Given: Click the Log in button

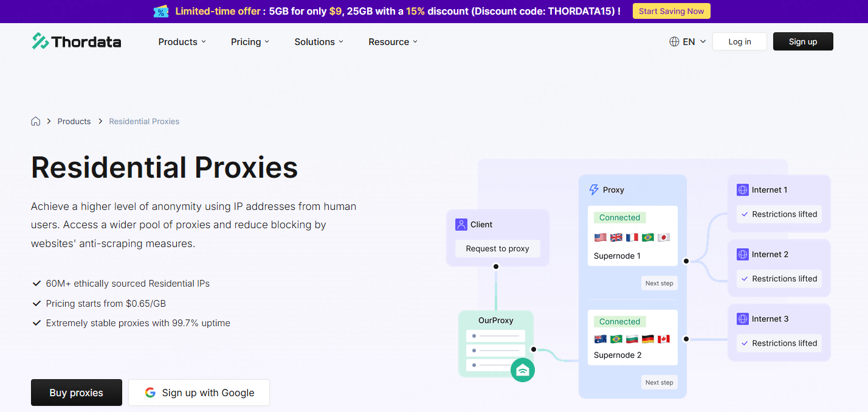Looking at the screenshot, I should 740,41.
